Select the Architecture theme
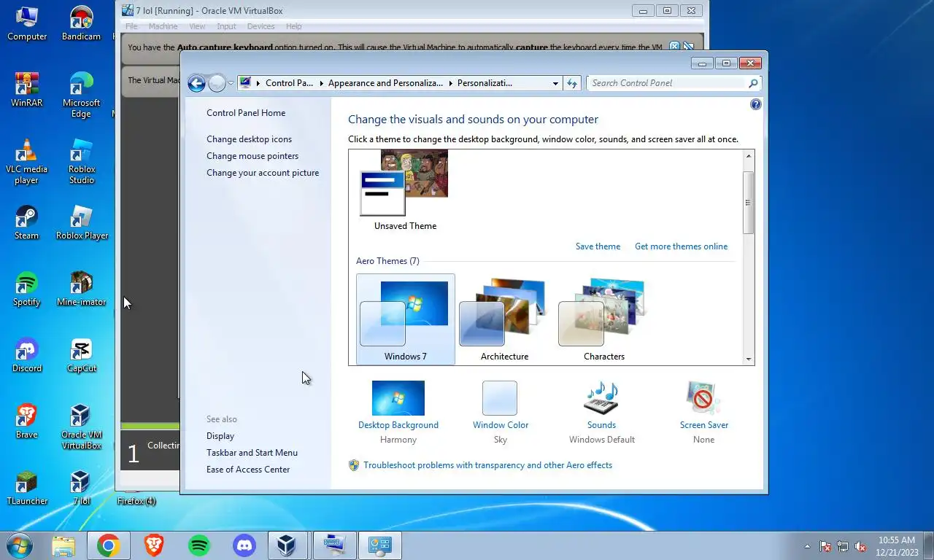This screenshot has width=934, height=560. coord(504,319)
